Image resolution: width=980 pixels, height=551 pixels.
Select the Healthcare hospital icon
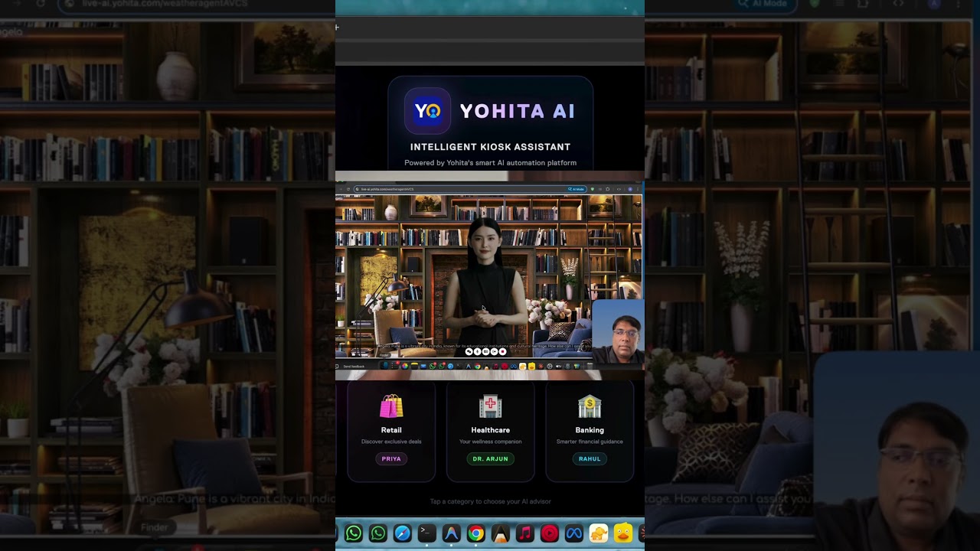490,406
